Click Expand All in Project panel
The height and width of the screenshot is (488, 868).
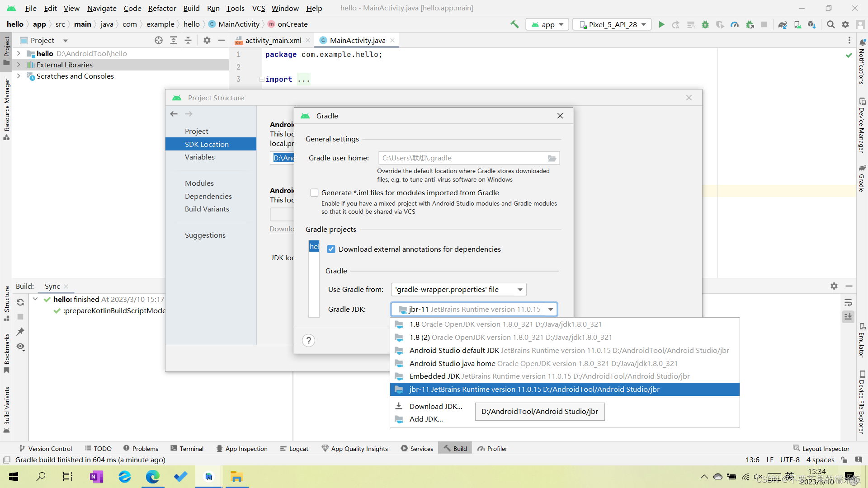coord(174,40)
